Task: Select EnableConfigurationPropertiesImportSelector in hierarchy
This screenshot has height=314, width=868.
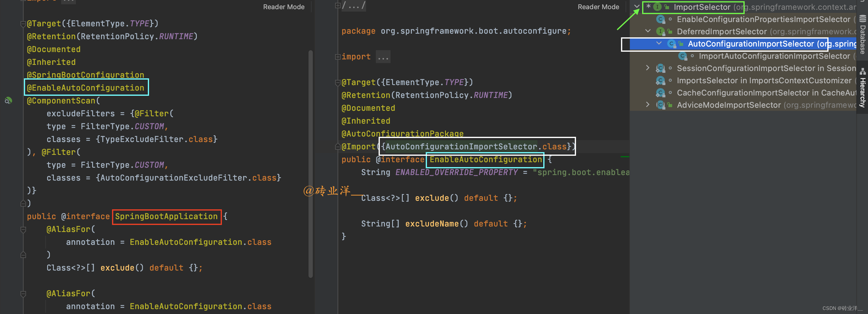Action: click(x=743, y=20)
